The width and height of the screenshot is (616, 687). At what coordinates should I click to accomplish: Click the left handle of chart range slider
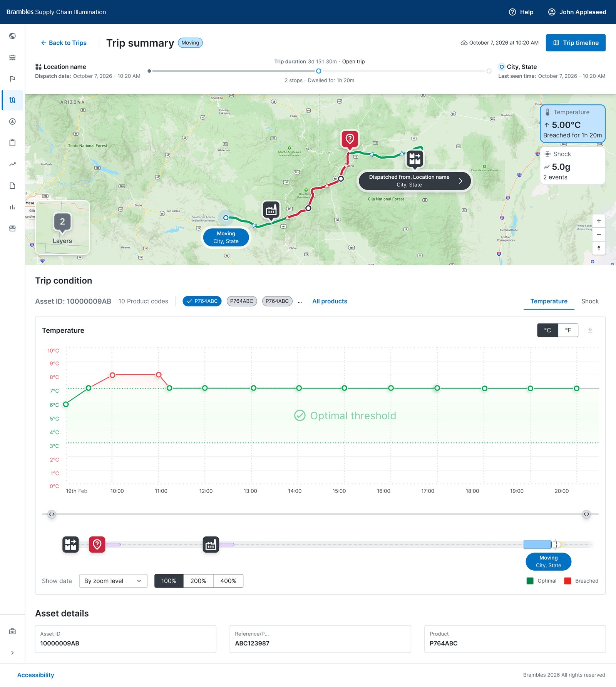coord(52,514)
